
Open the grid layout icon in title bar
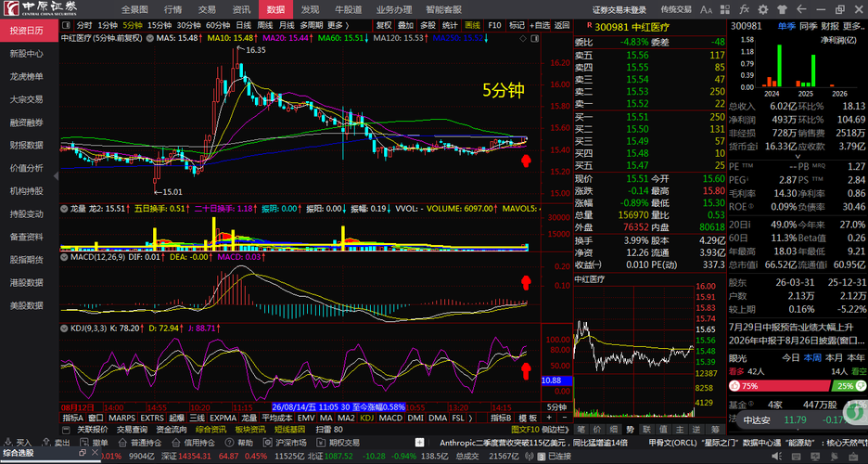(x=725, y=9)
